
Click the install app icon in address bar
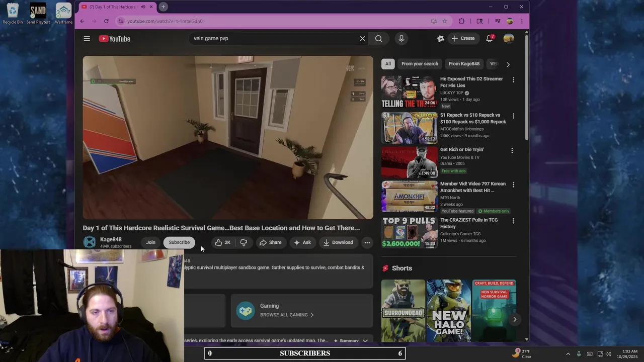coord(434,21)
